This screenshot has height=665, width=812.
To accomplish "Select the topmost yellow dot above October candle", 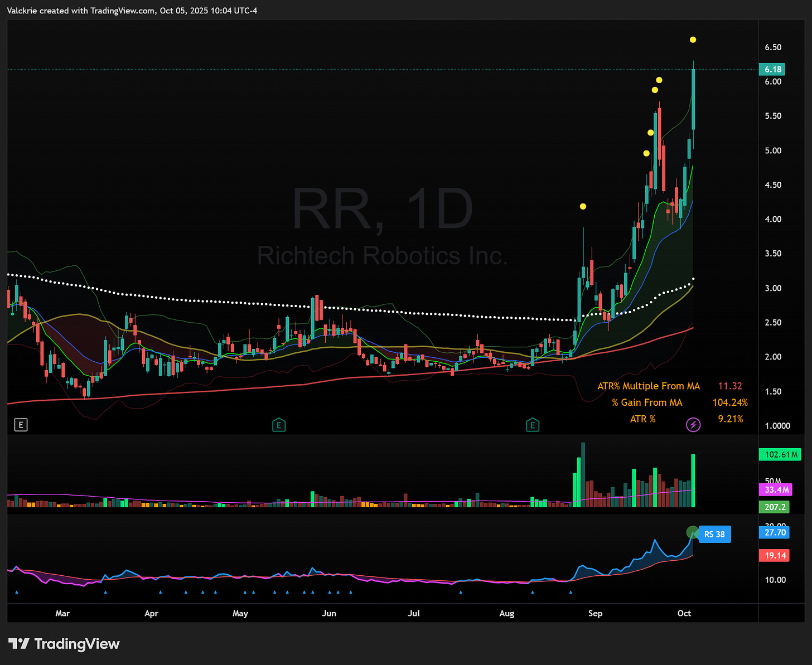I will click(693, 40).
